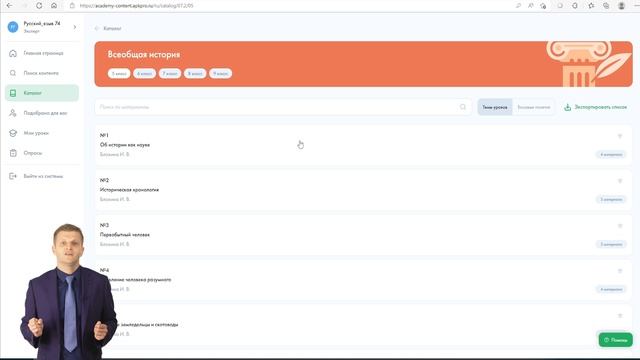Select the 6 класс chip
640x360 pixels.
click(x=144, y=73)
